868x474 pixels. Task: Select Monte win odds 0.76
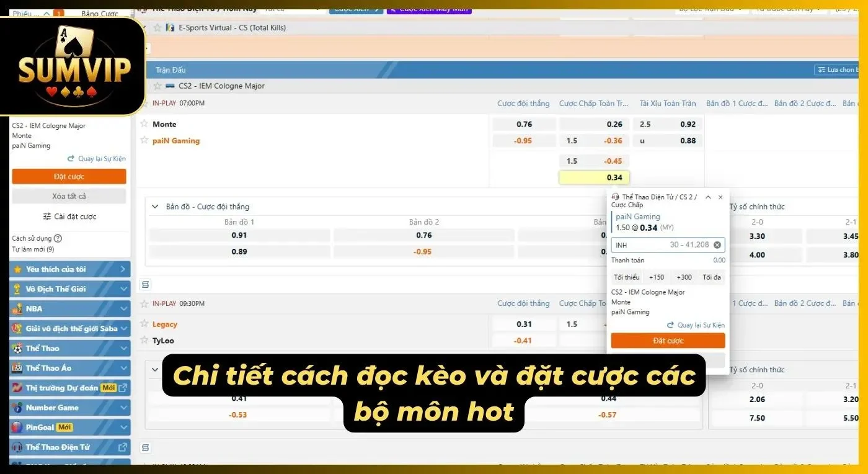click(x=524, y=124)
